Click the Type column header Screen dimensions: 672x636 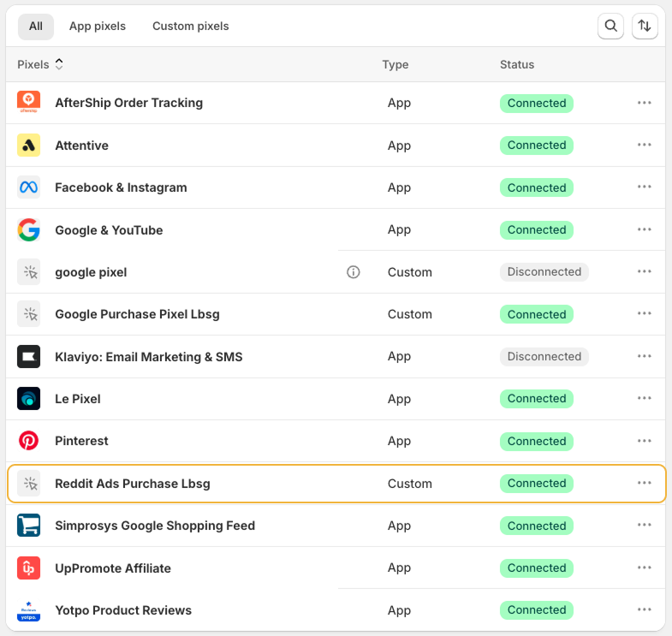(395, 64)
